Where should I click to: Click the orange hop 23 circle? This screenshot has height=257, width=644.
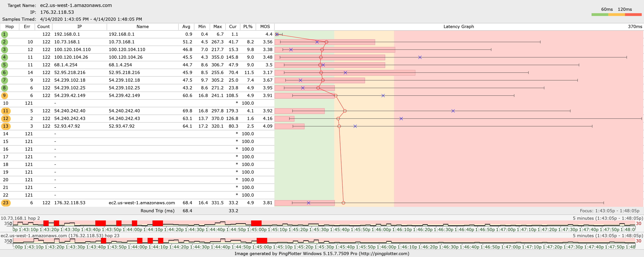(6, 203)
